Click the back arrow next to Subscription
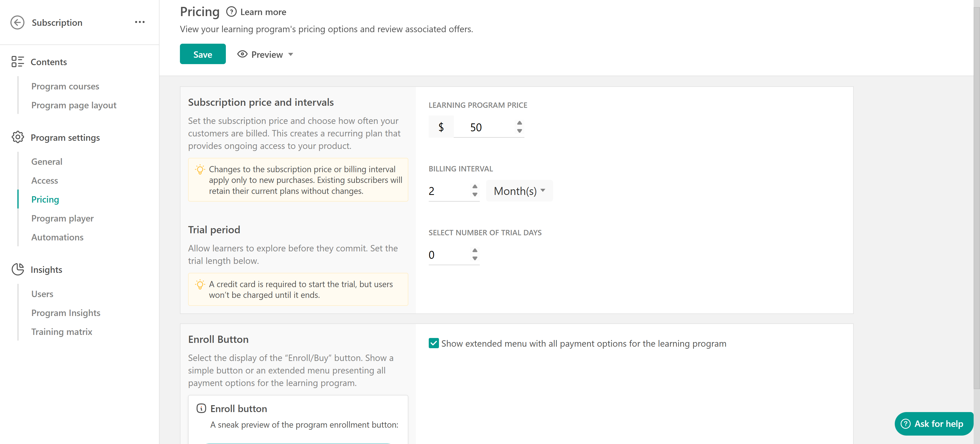 17,22
